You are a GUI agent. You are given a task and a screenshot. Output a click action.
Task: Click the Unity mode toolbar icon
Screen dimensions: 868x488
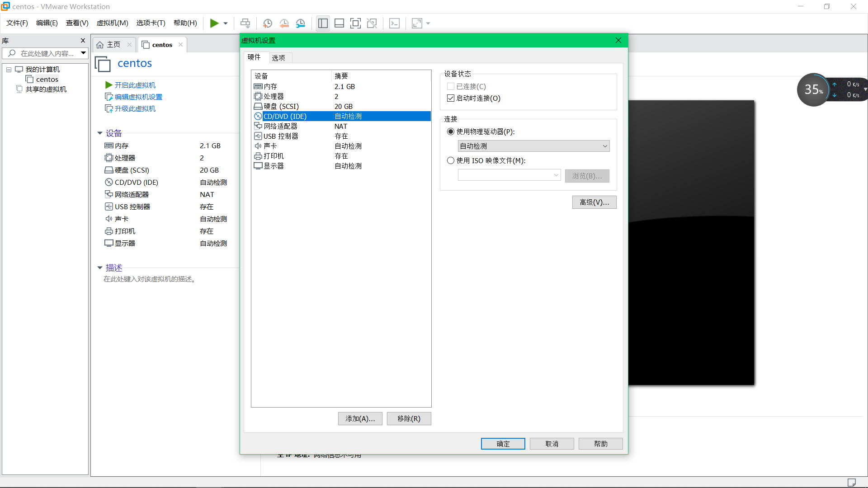point(372,23)
